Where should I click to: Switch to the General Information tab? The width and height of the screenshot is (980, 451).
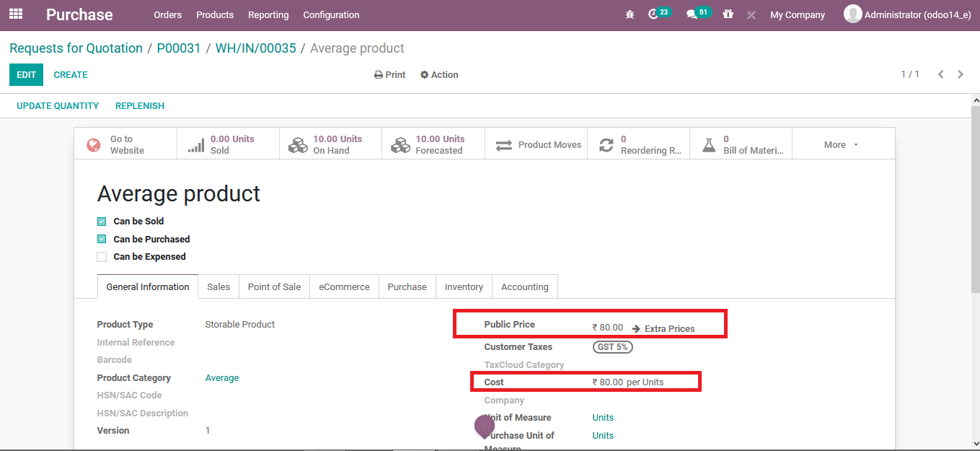point(148,286)
